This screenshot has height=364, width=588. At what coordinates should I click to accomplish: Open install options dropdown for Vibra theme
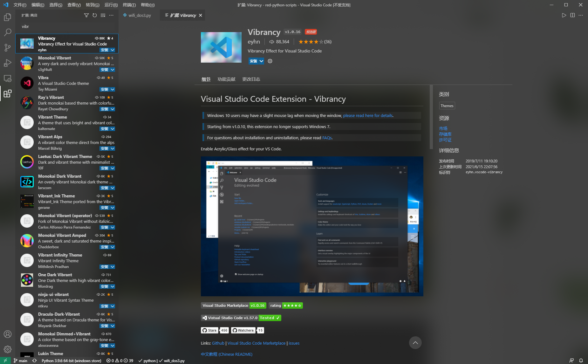[x=113, y=89]
